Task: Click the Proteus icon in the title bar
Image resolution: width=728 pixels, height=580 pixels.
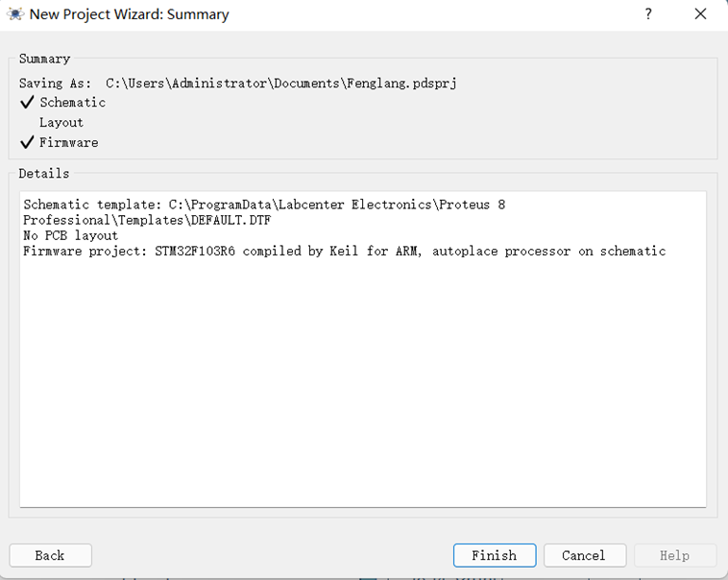Action: pos(14,14)
